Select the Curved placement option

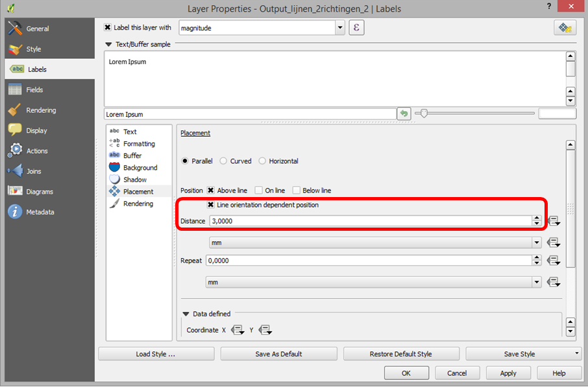point(223,161)
